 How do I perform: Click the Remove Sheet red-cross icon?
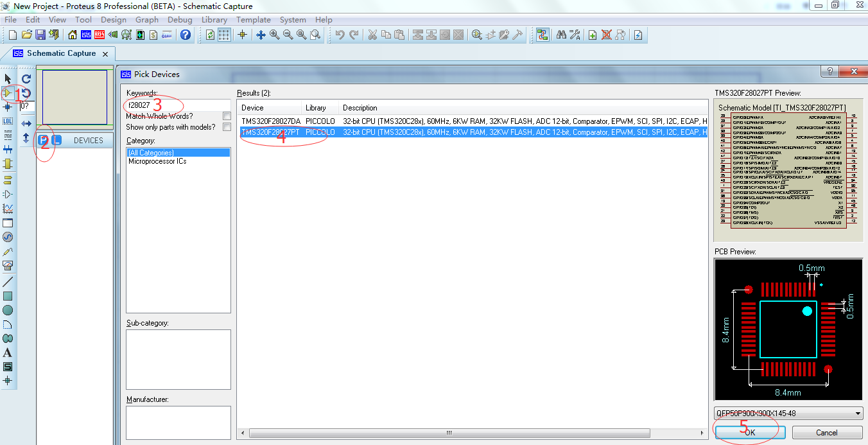point(606,35)
